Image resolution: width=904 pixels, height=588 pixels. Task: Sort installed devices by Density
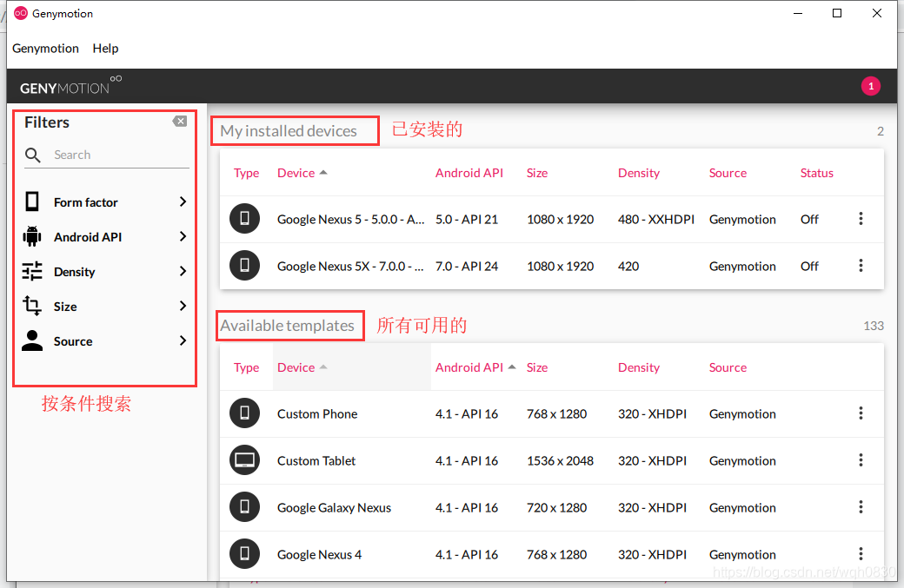pyautogui.click(x=638, y=173)
